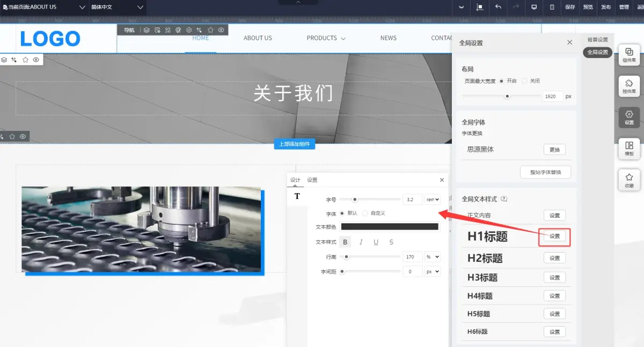Click 整站字体替换 in the global settings panel
The height and width of the screenshot is (347, 644).
pos(545,172)
